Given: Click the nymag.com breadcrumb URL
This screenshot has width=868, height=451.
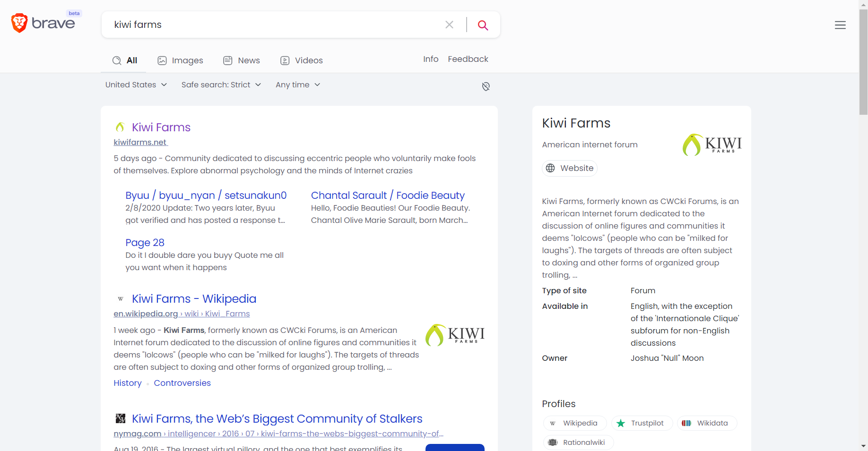Looking at the screenshot, I should click(278, 434).
